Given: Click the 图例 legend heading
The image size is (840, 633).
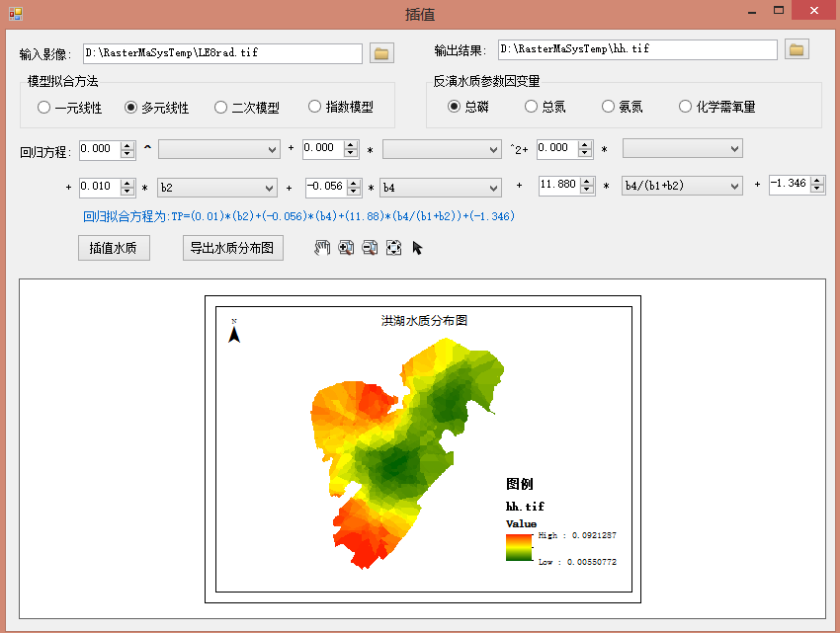Looking at the screenshot, I should 519,484.
